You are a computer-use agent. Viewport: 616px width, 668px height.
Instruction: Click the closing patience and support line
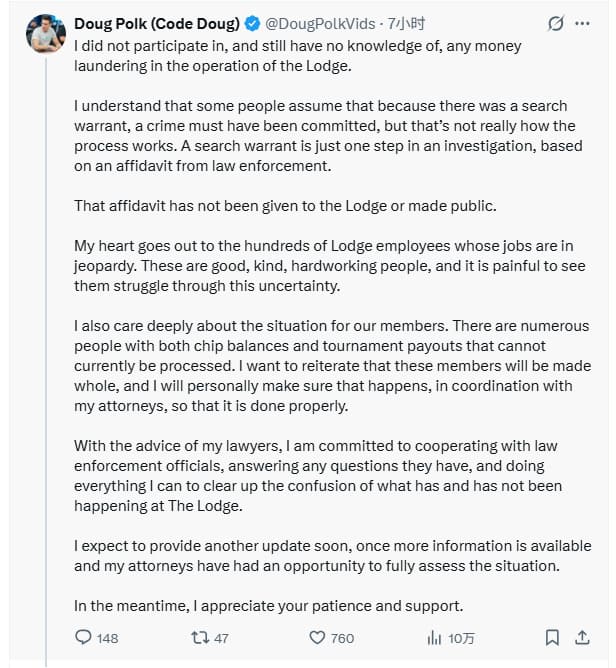(x=268, y=605)
